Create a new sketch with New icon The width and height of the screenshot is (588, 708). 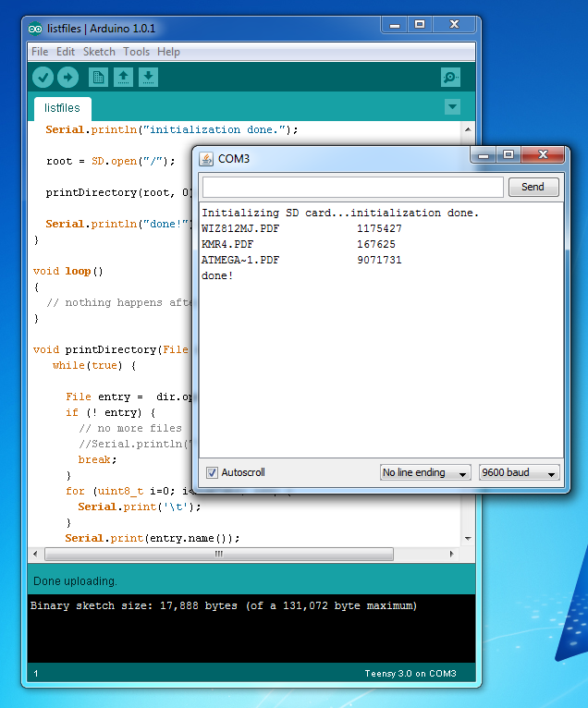click(98, 78)
